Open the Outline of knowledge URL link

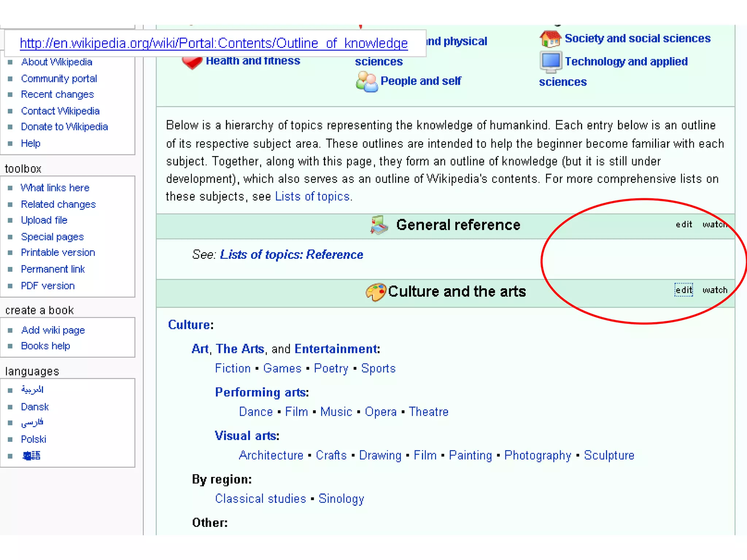point(214,43)
